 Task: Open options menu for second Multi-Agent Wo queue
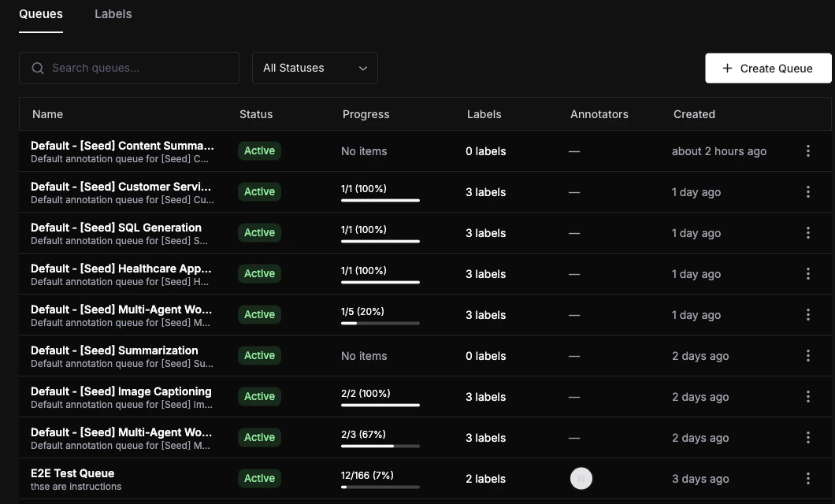click(x=807, y=437)
